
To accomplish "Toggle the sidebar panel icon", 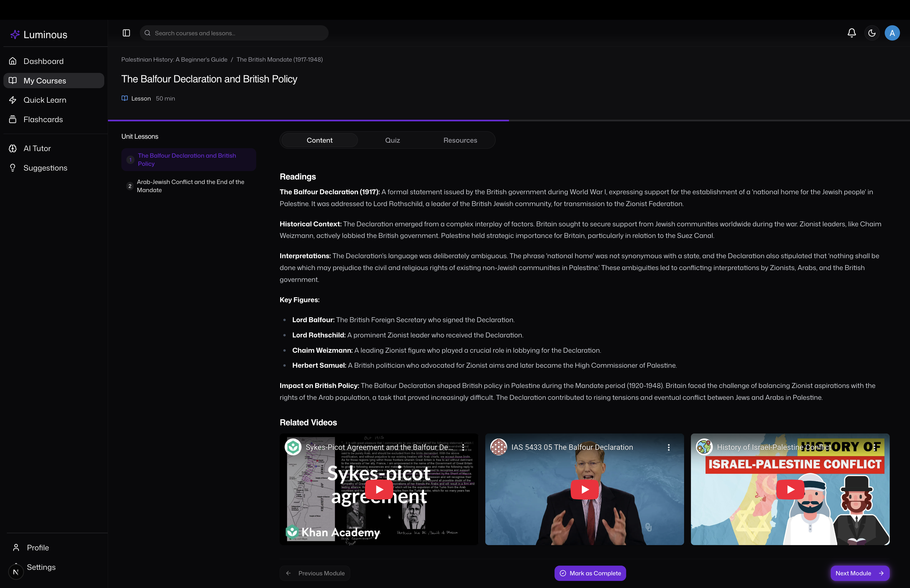I will pos(126,33).
